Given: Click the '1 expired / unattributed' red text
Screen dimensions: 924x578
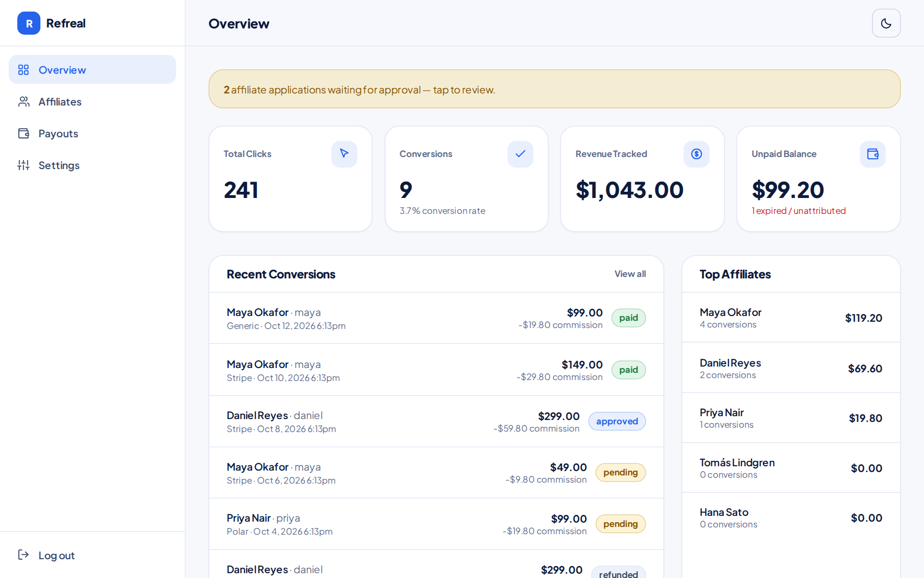Looking at the screenshot, I should (x=798, y=210).
